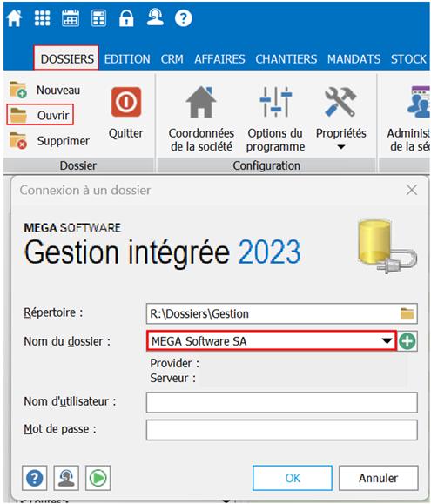Open the support headset icon in top bar
Screen dimensions: 431x504
coord(155,17)
